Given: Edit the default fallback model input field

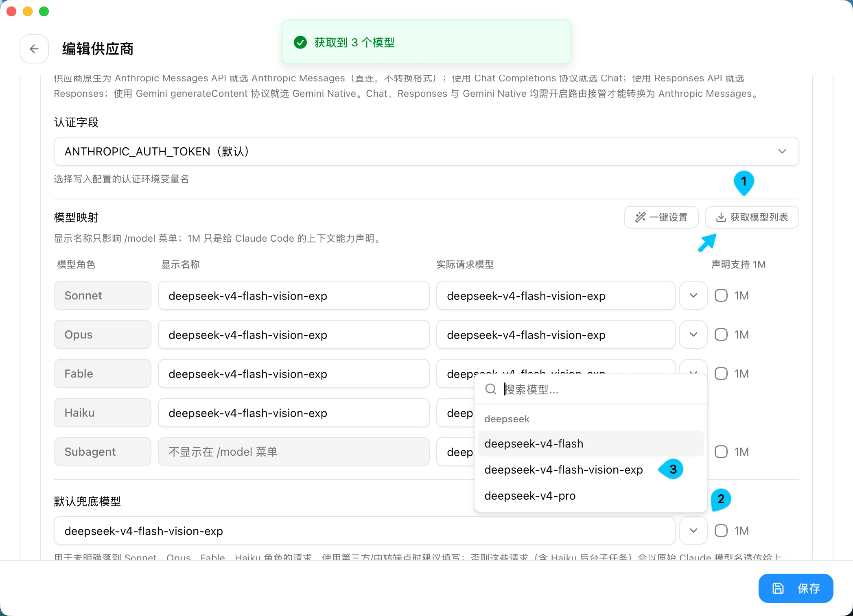Looking at the screenshot, I should (364, 531).
